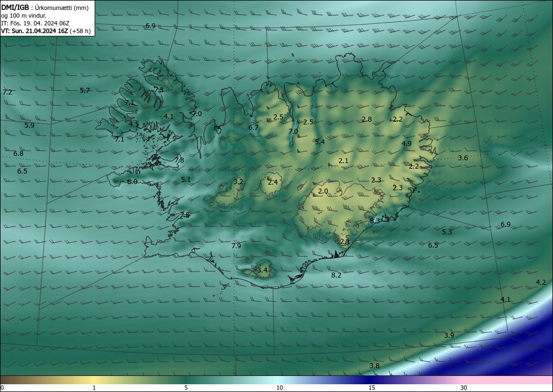Image resolution: width=553 pixels, height=392 pixels.
Task: Select the 5.4 value label
Action: click(x=320, y=142)
